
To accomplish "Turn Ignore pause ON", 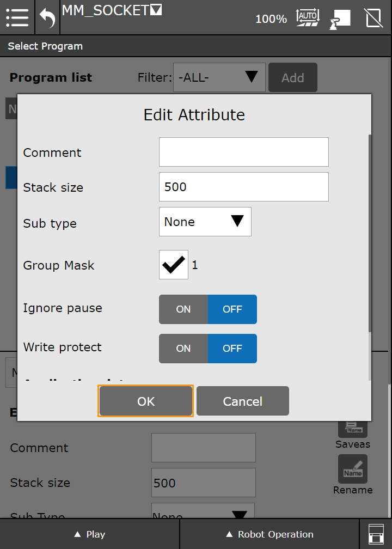I will pos(183,309).
